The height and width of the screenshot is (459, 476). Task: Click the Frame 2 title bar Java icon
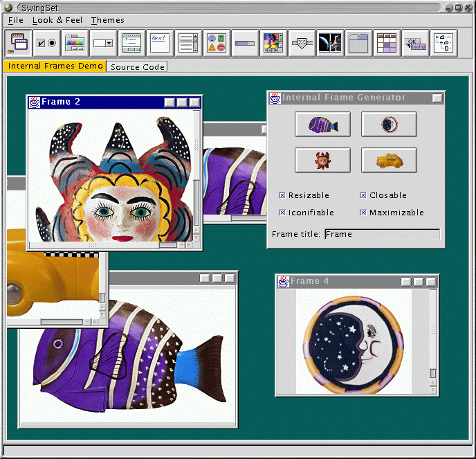tap(34, 102)
